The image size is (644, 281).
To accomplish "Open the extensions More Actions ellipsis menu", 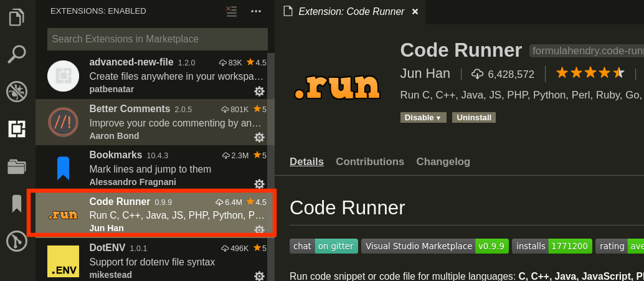I will coord(256,11).
